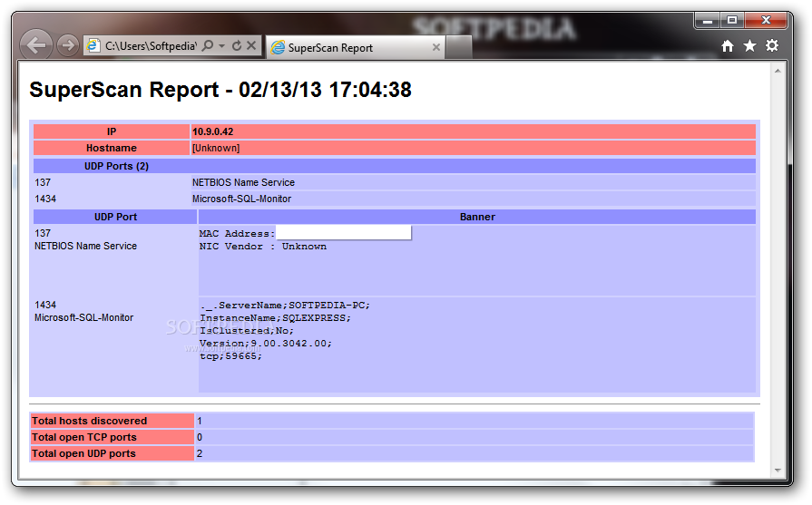Open the Tools gear icon

(772, 45)
